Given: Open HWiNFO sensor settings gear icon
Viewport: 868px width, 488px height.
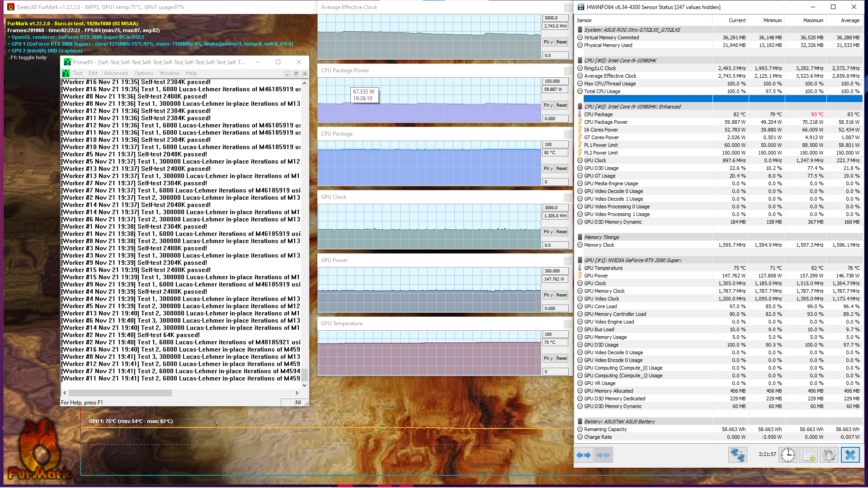Looking at the screenshot, I should (x=829, y=455).
